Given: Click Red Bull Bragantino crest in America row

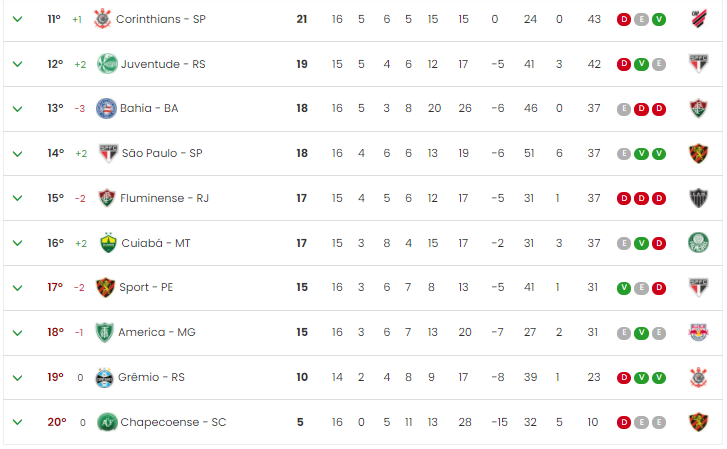Looking at the screenshot, I should click(x=698, y=332).
